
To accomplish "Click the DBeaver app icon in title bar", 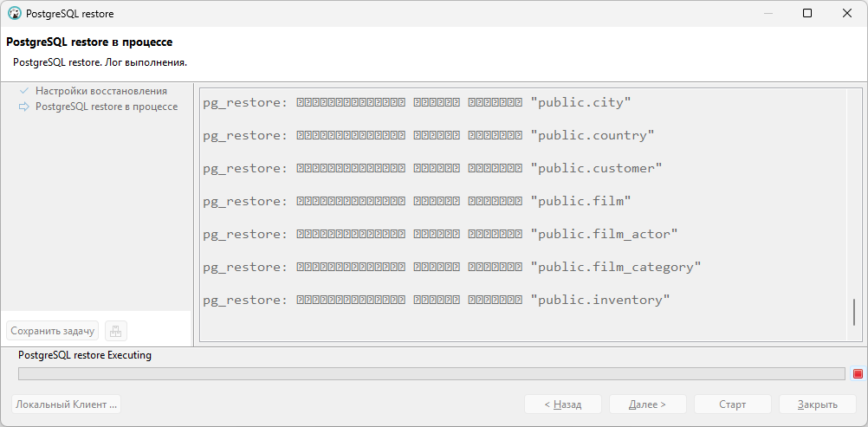I will pos(15,13).
